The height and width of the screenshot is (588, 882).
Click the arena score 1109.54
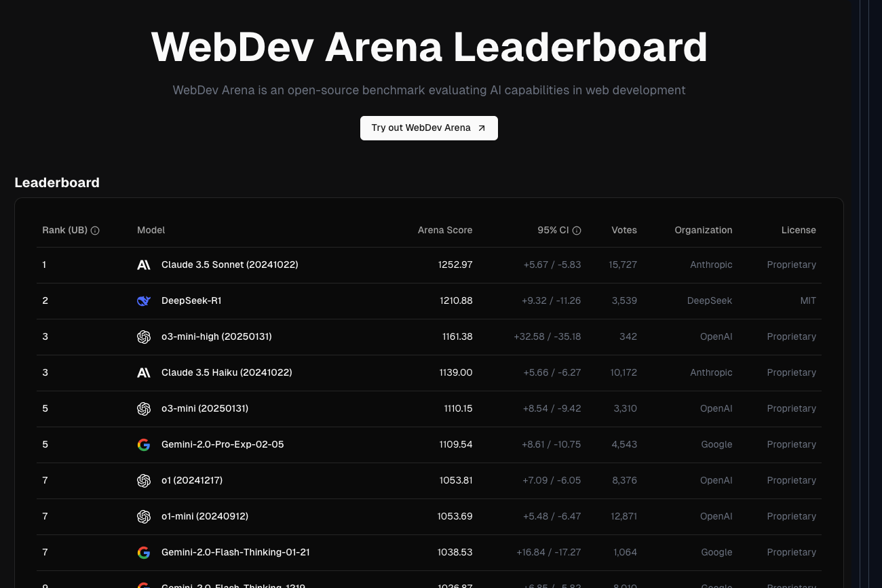pos(456,445)
